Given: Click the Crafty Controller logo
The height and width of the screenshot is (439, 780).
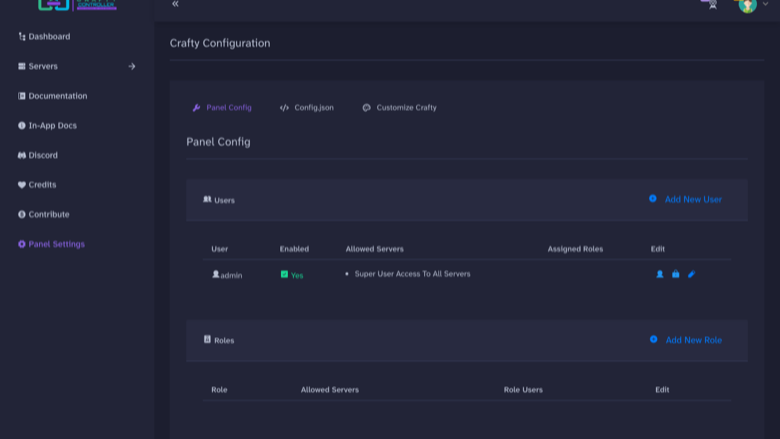Looking at the screenshot, I should pos(77,5).
